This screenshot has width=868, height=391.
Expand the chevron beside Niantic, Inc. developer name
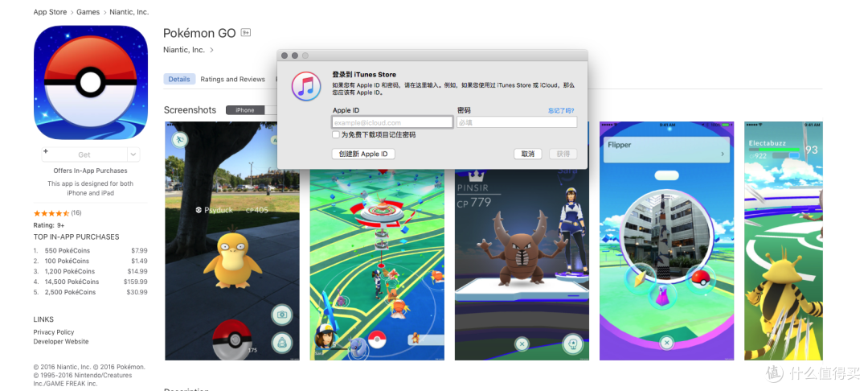coord(211,50)
